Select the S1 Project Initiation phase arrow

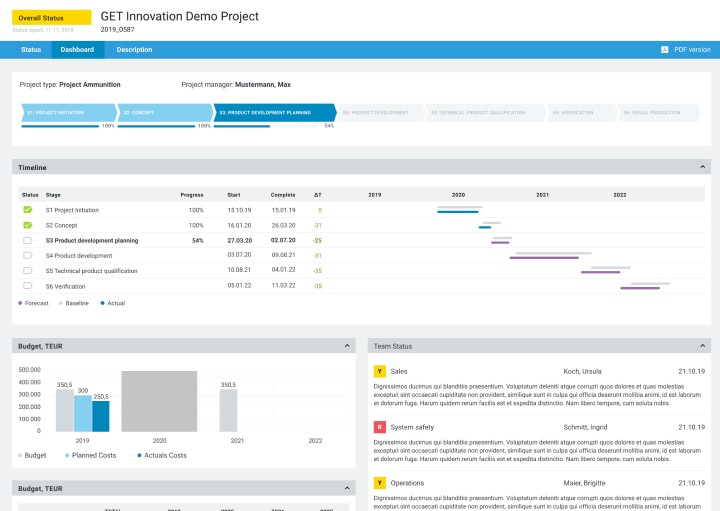click(69, 112)
